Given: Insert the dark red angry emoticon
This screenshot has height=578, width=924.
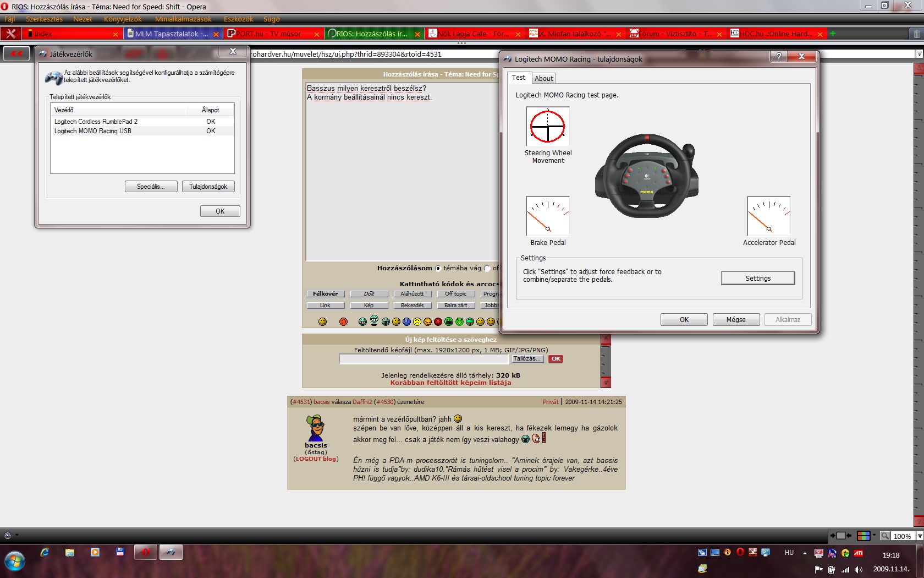Looking at the screenshot, I should click(438, 321).
